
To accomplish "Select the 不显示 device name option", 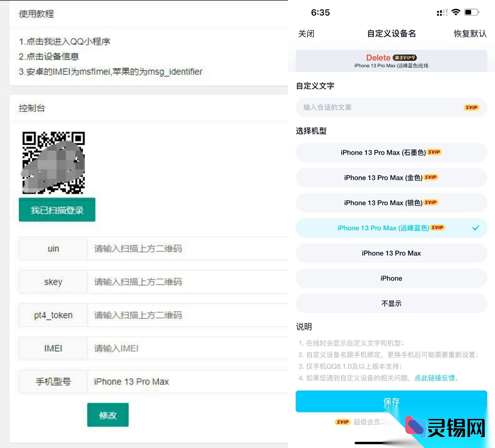I will pos(391,303).
